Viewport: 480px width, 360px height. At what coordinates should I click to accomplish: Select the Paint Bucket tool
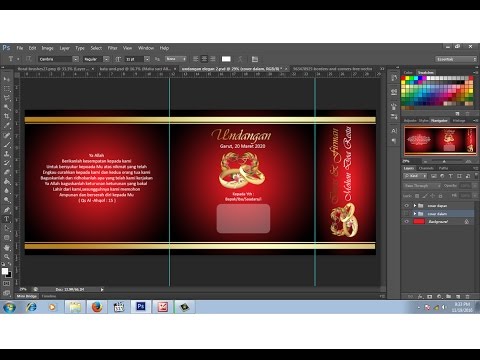[x=7, y=182]
